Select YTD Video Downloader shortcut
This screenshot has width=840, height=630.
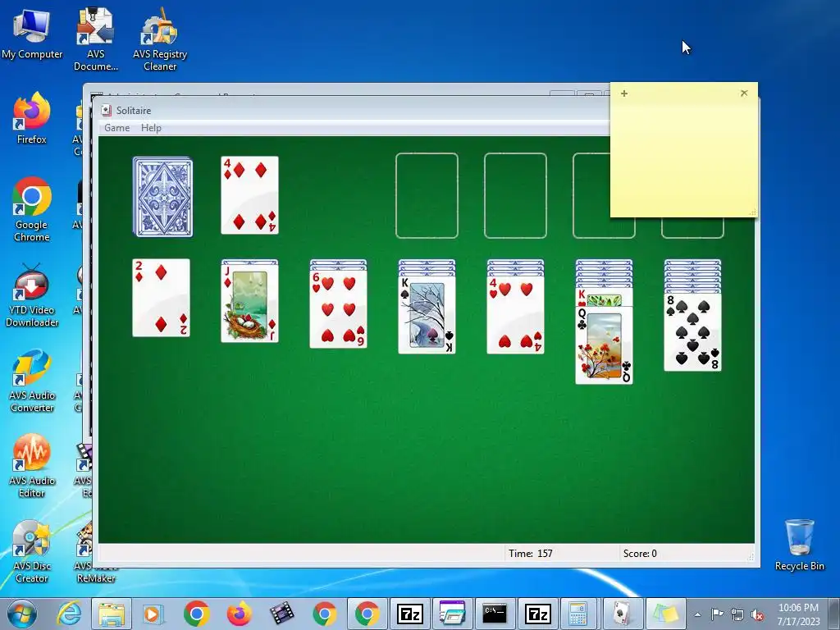coord(32,295)
